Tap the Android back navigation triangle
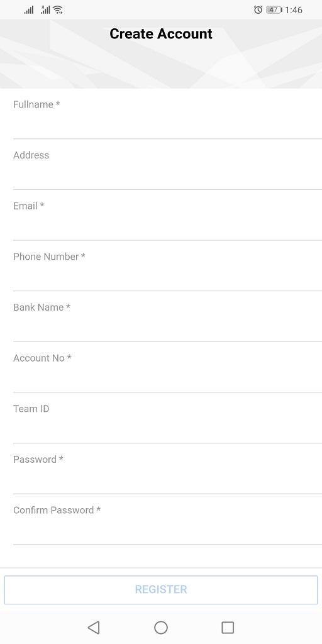 click(94, 627)
